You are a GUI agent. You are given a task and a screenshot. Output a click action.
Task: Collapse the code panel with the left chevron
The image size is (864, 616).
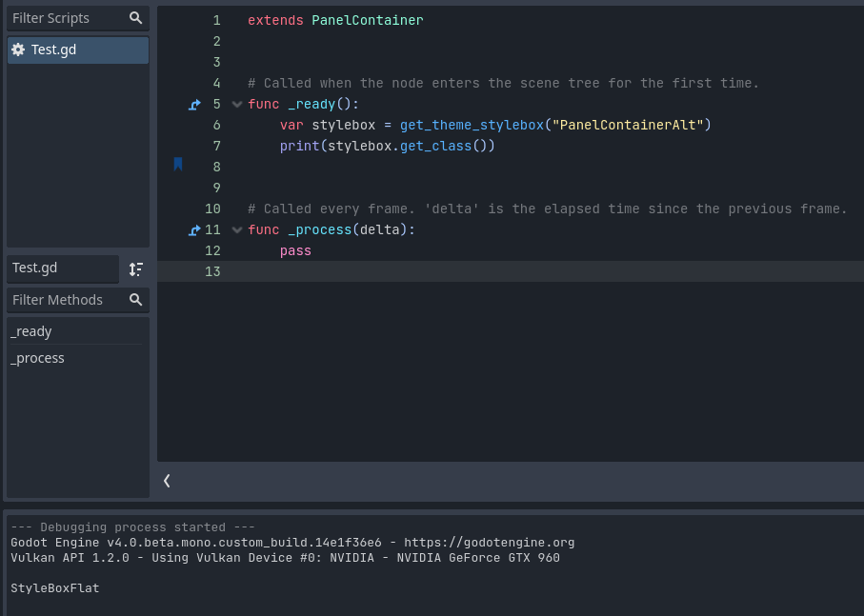click(167, 480)
